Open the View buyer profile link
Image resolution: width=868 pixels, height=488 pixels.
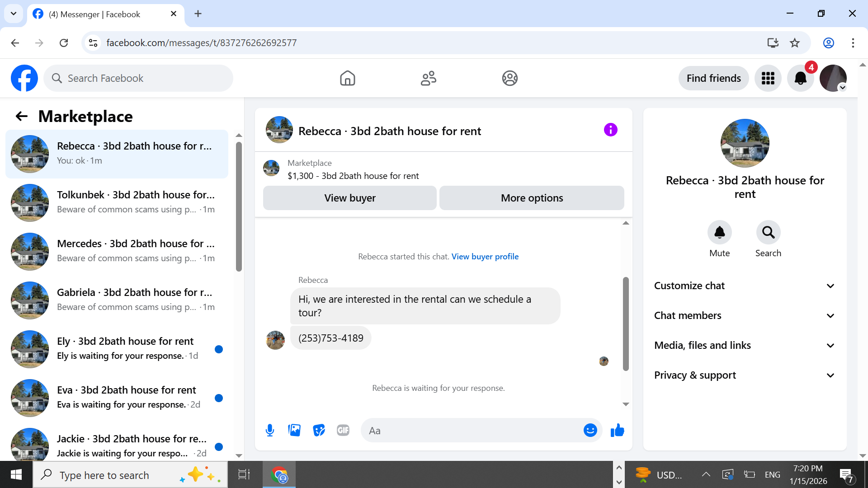point(485,257)
